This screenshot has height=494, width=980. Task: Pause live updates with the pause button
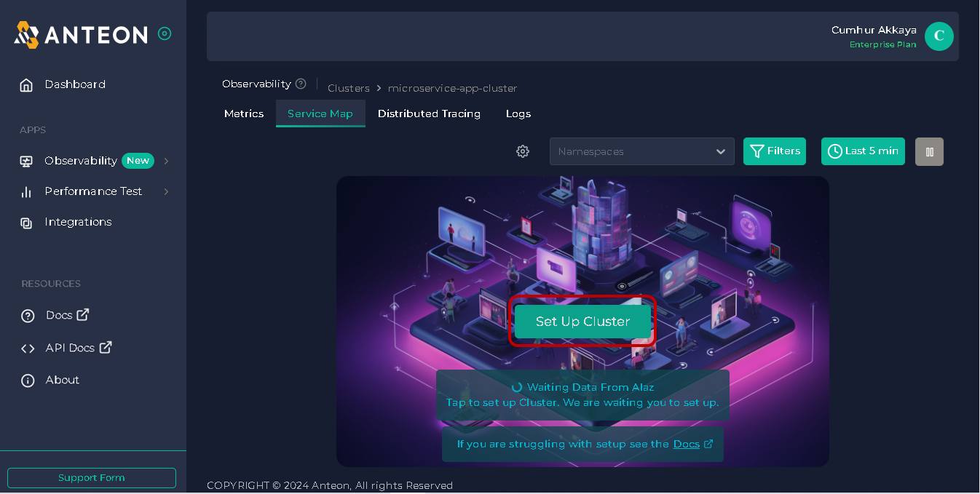point(929,151)
